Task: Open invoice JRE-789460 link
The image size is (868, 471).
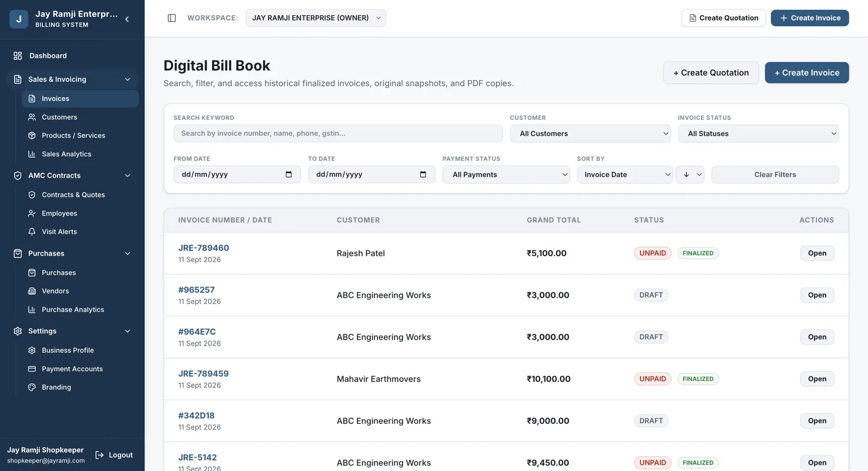Action: pos(203,248)
